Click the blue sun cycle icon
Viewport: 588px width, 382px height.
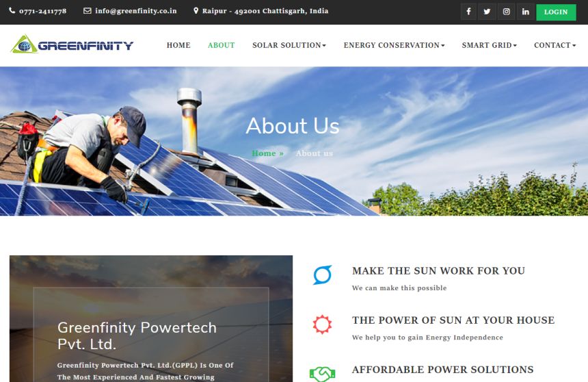coord(322,275)
